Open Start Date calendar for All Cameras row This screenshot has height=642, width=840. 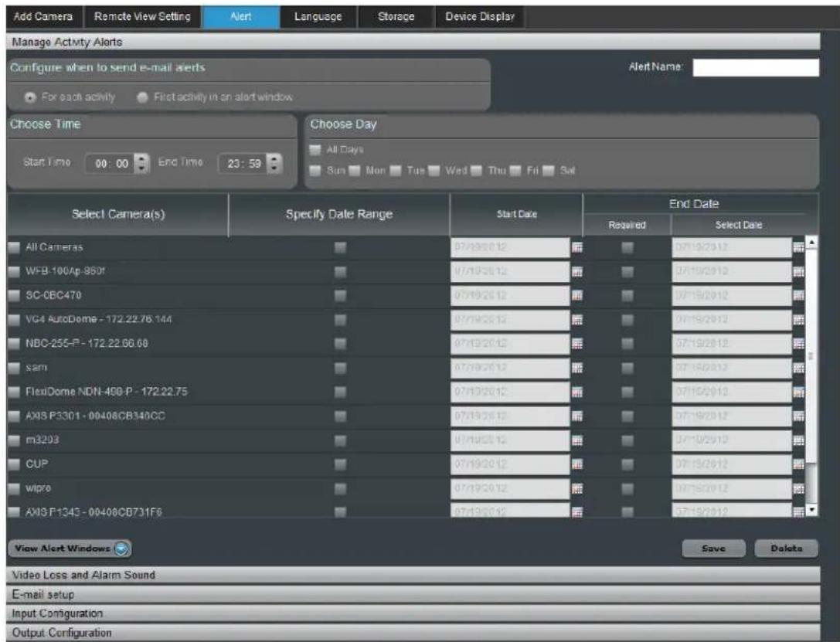pos(577,247)
